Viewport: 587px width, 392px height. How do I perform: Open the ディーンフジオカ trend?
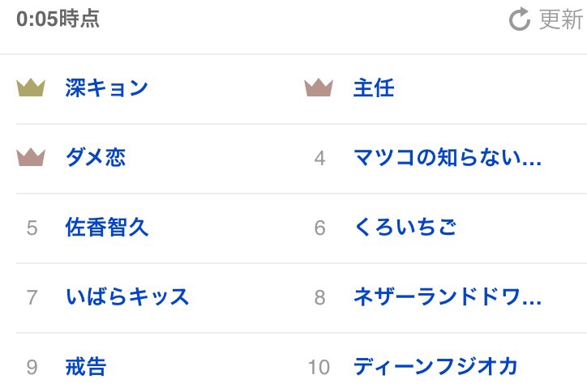coord(435,367)
